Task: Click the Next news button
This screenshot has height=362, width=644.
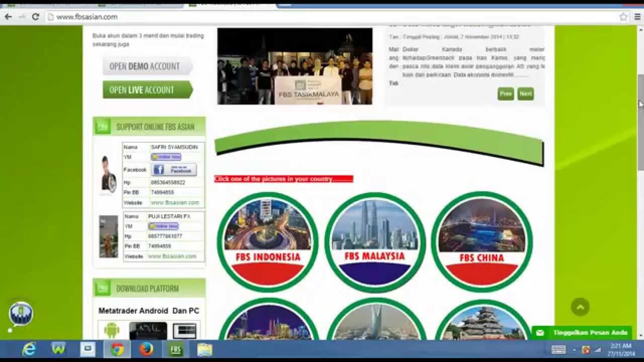Action: (525, 94)
